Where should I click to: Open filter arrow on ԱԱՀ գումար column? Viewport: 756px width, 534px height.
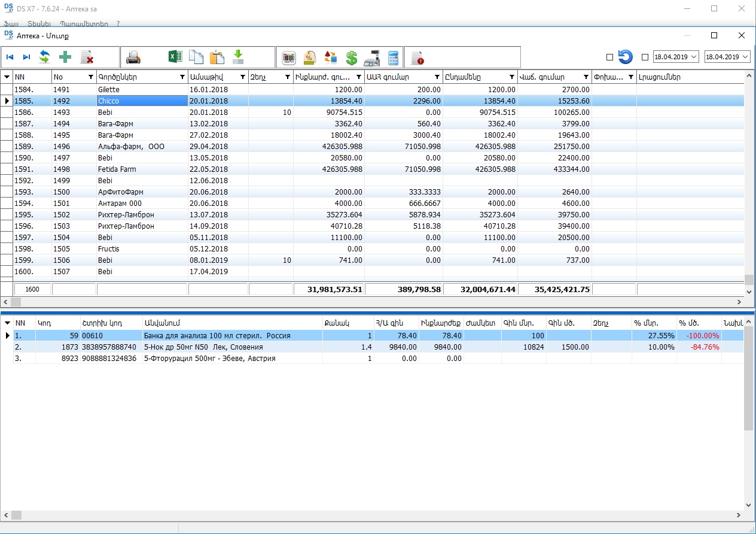pos(437,77)
